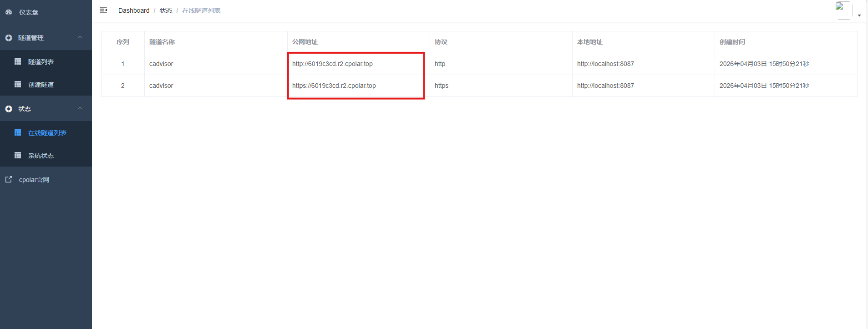Viewport: 868px width, 329px height.
Task: Click the grid icon beside 系统状态
Action: [18, 155]
